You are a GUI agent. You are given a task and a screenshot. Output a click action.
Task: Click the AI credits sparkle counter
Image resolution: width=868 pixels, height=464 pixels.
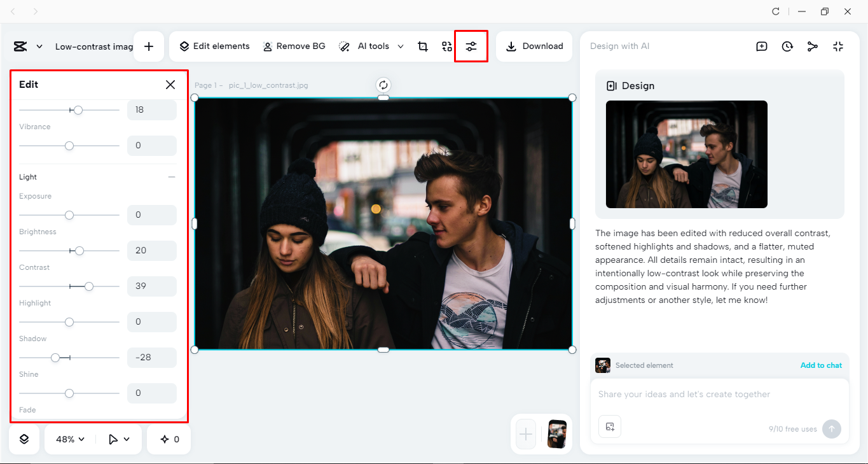click(x=170, y=439)
